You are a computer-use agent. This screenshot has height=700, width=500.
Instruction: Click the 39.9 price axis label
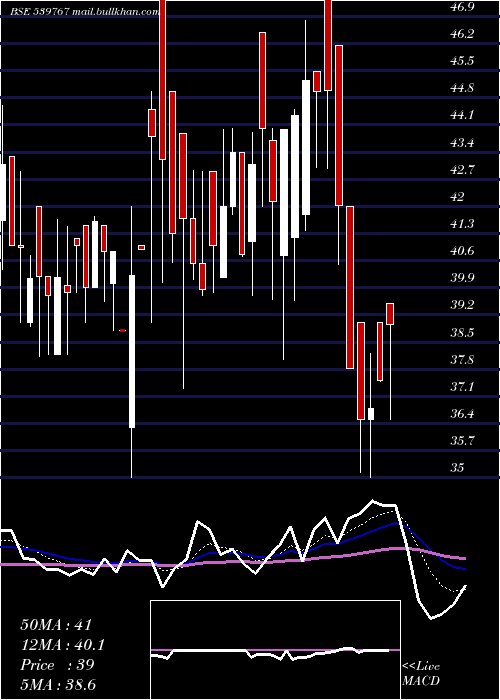tap(462, 278)
